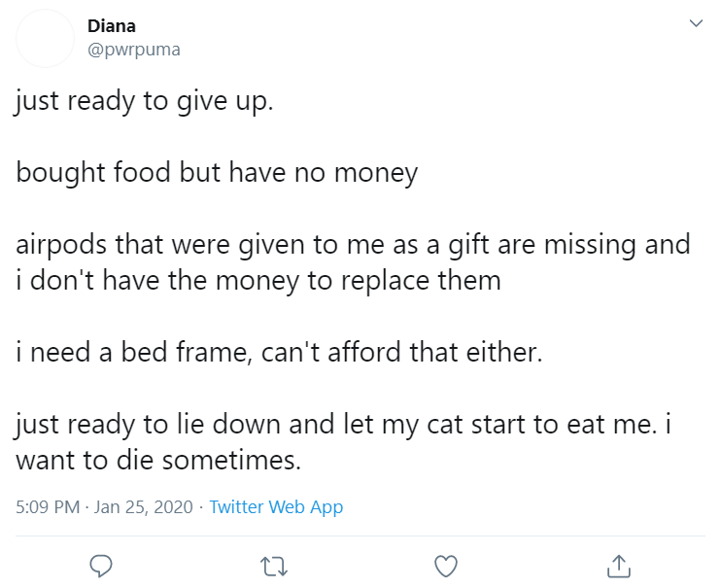This screenshot has width=721, height=588.
Task: Reply to Diana's tweet using the speech bubble icon
Action: [x=101, y=566]
